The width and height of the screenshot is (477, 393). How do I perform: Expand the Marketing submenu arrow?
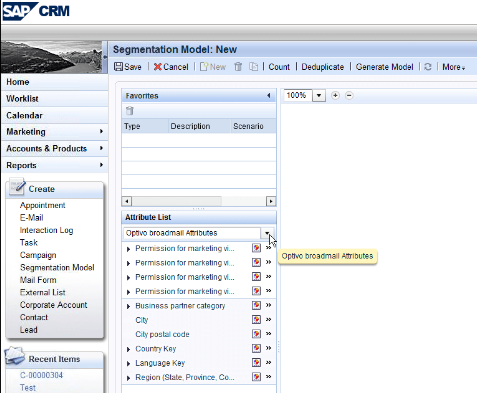point(101,131)
